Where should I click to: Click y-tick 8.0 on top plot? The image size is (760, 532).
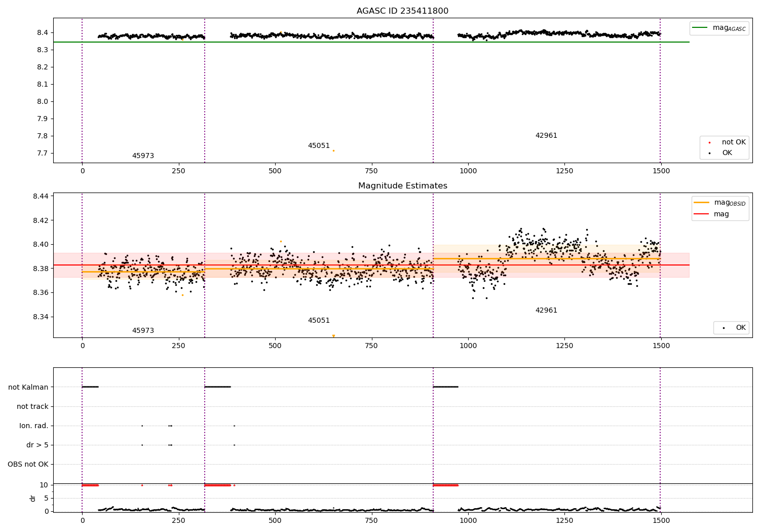[x=43, y=102]
